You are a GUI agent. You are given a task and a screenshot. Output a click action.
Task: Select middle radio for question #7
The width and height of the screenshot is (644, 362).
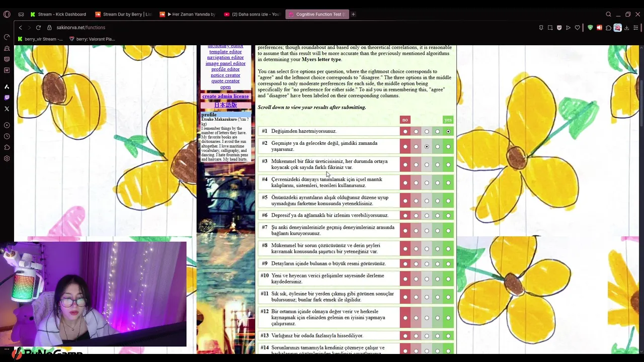point(427,231)
